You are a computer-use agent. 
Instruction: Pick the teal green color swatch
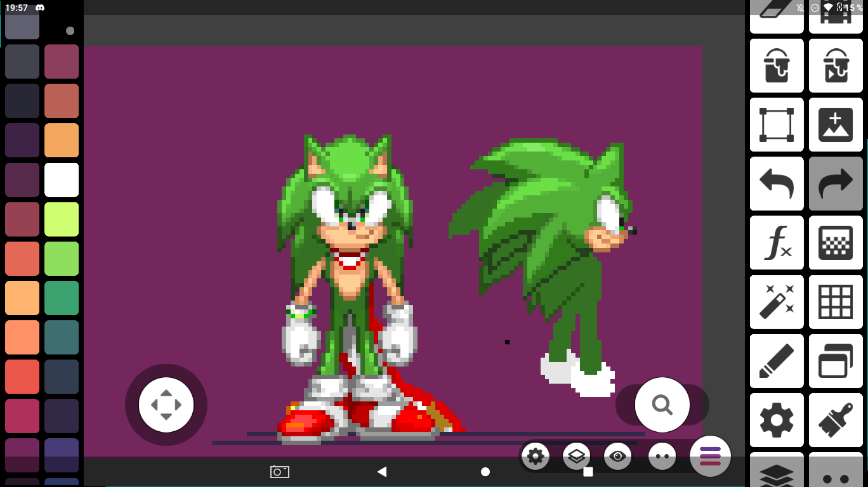tap(62, 298)
